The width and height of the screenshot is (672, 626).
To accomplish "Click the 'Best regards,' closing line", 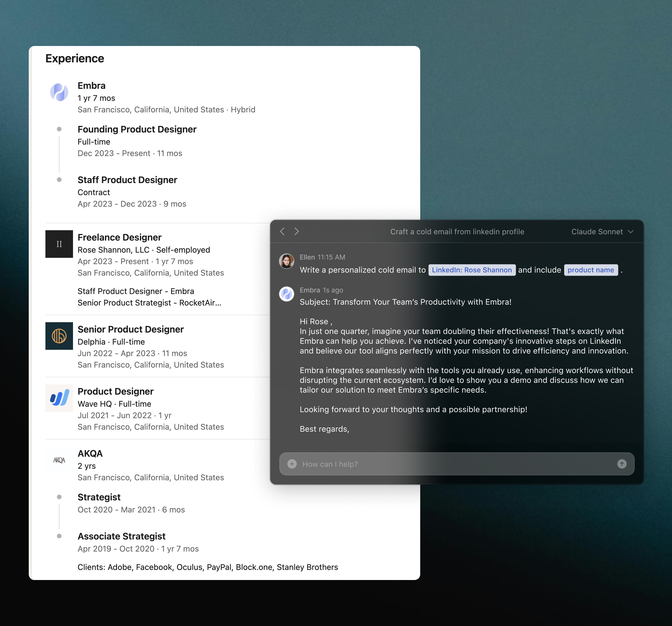I will [325, 429].
